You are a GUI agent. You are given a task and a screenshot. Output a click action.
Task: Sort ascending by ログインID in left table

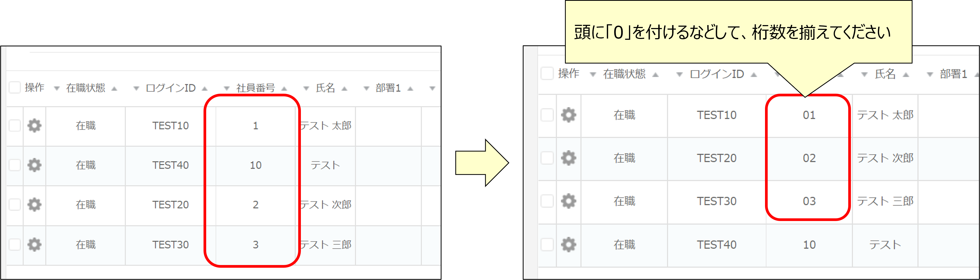click(205, 88)
